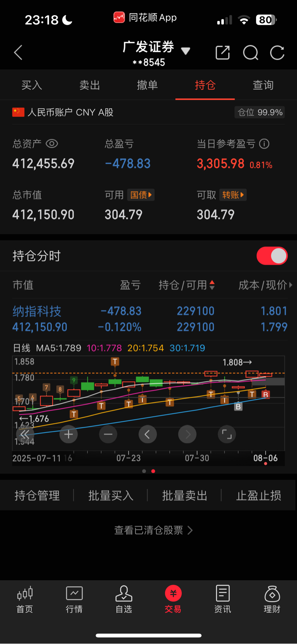This screenshot has height=644, width=297.
Task: Select the 持仓 tab
Action: (205, 85)
